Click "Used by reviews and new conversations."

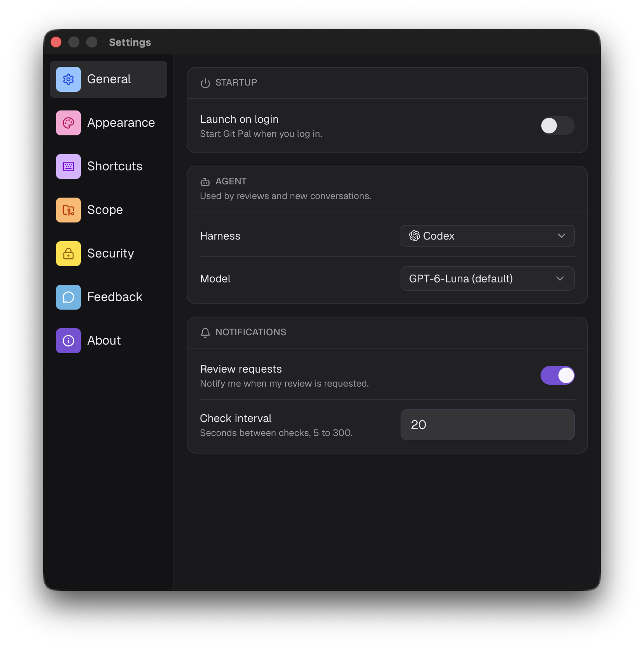285,196
